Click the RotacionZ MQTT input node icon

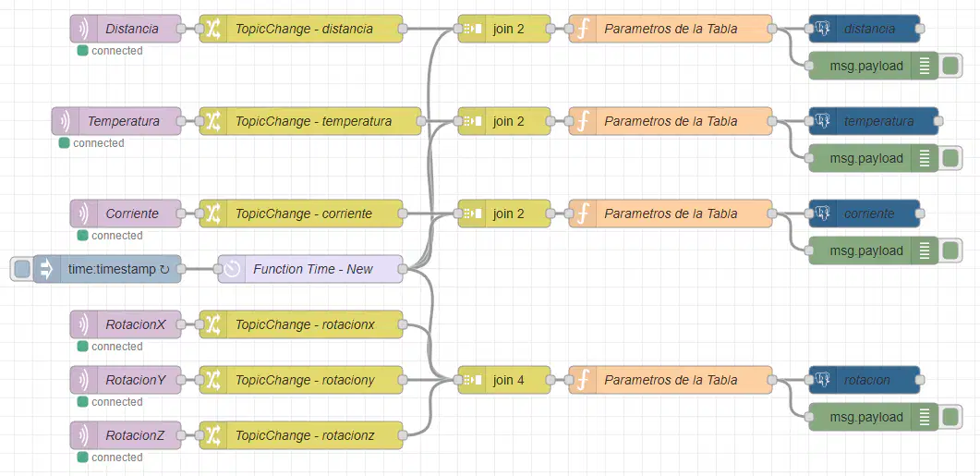pyautogui.click(x=84, y=435)
